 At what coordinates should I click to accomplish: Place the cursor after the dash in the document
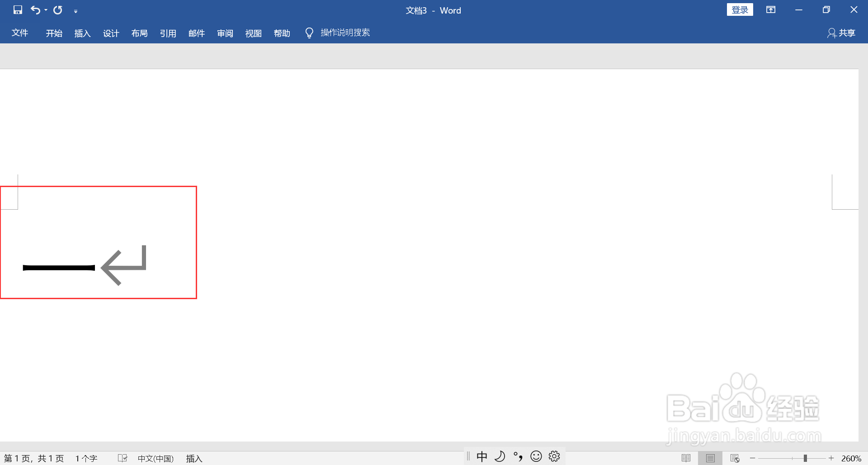pyautogui.click(x=97, y=268)
